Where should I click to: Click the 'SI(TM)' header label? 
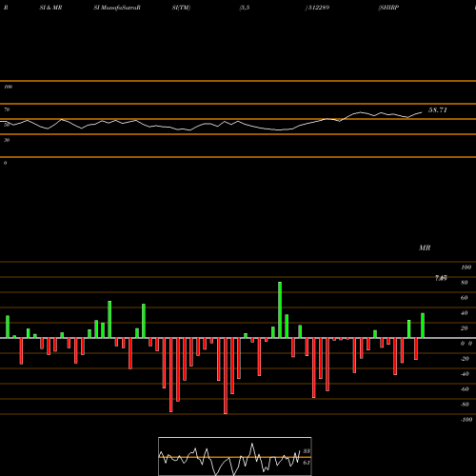click(x=181, y=8)
